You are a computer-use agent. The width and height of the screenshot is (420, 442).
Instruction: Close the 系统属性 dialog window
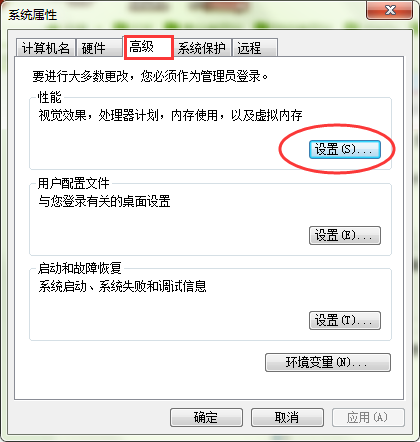click(389, 10)
